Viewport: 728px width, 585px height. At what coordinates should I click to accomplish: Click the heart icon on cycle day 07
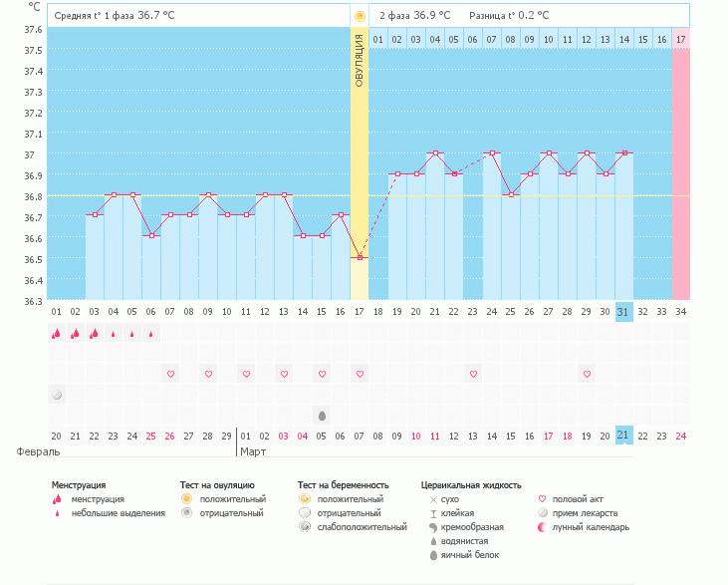click(170, 374)
